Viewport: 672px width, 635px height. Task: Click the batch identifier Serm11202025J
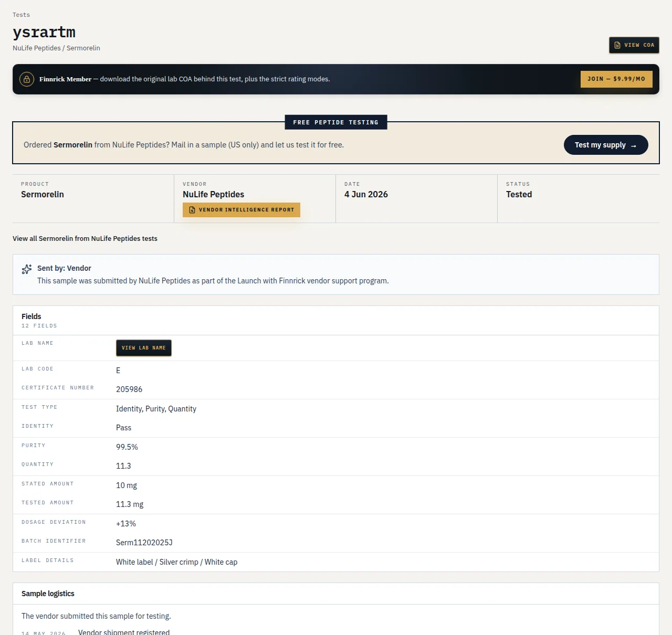pyautogui.click(x=144, y=543)
